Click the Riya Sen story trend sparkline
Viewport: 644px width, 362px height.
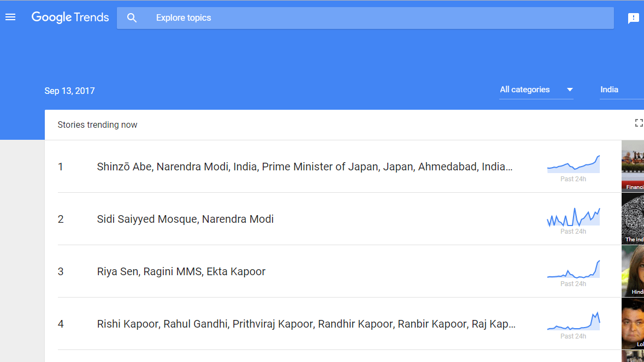(x=574, y=269)
